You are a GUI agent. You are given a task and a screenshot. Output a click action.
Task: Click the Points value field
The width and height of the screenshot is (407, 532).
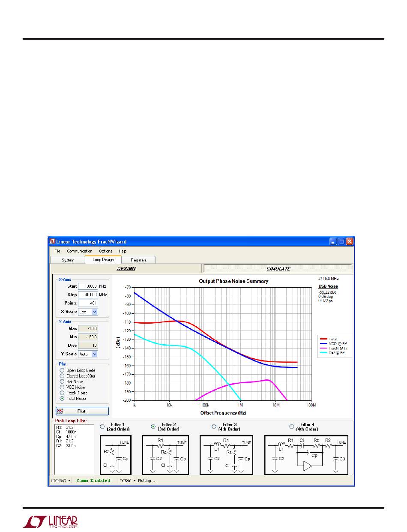88,303
